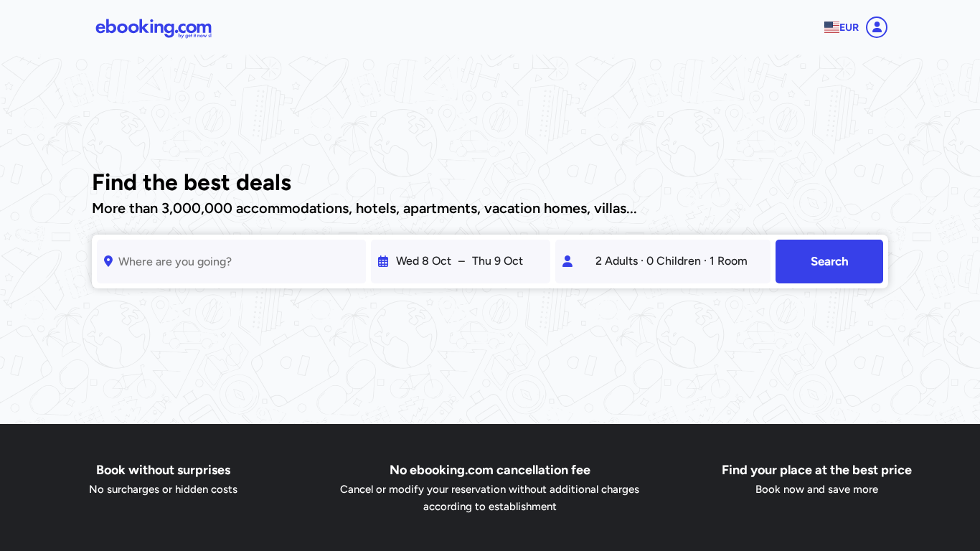
Task: Click the 'Book now and save more' text
Action: [x=816, y=489]
